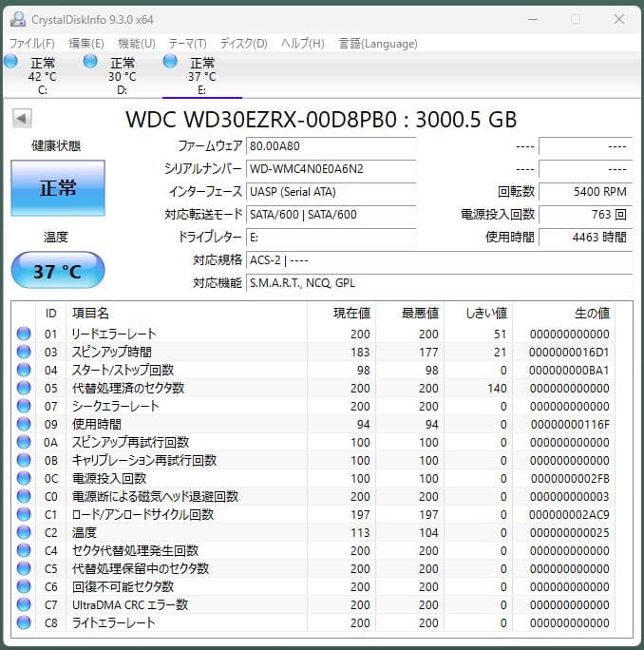The image size is (644, 650).
Task: Click the blue 正常 health status button
Action: coord(58,188)
